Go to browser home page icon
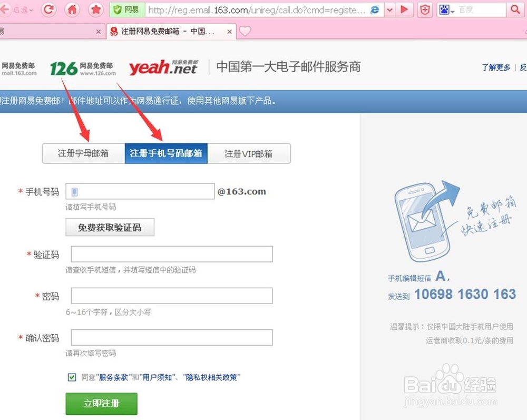 click(x=72, y=9)
